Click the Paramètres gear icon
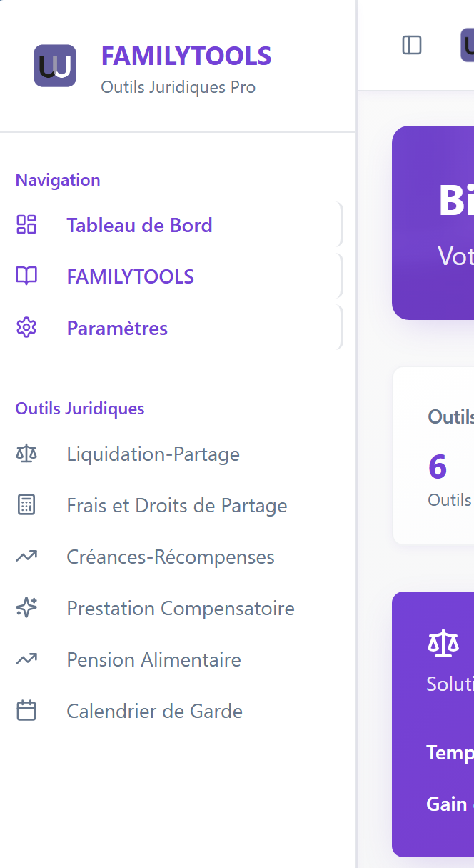Viewport: 474px width, 868px height. 26,328
